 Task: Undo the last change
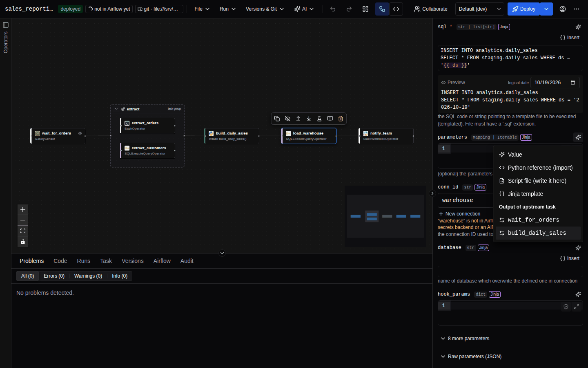click(x=333, y=9)
